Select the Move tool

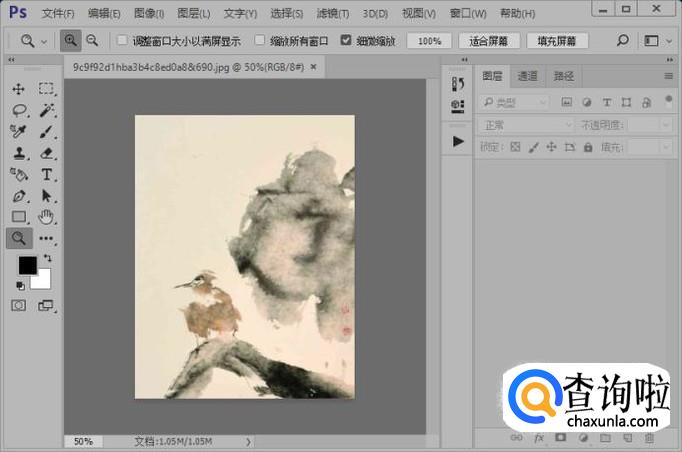click(19, 89)
